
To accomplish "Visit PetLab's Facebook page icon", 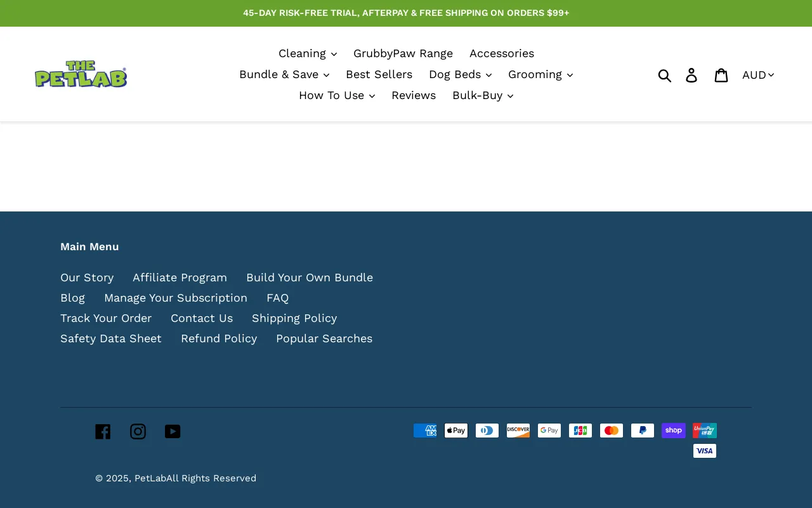I will (x=103, y=431).
